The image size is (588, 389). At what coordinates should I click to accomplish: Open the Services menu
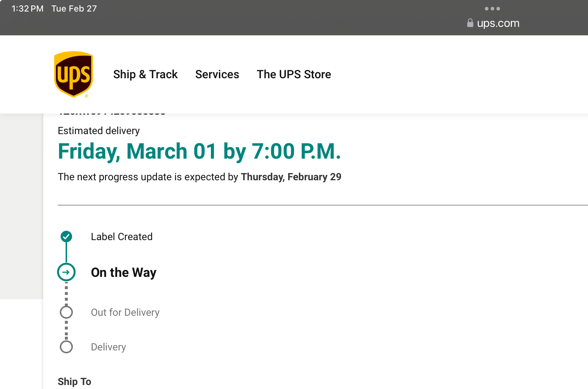click(217, 74)
